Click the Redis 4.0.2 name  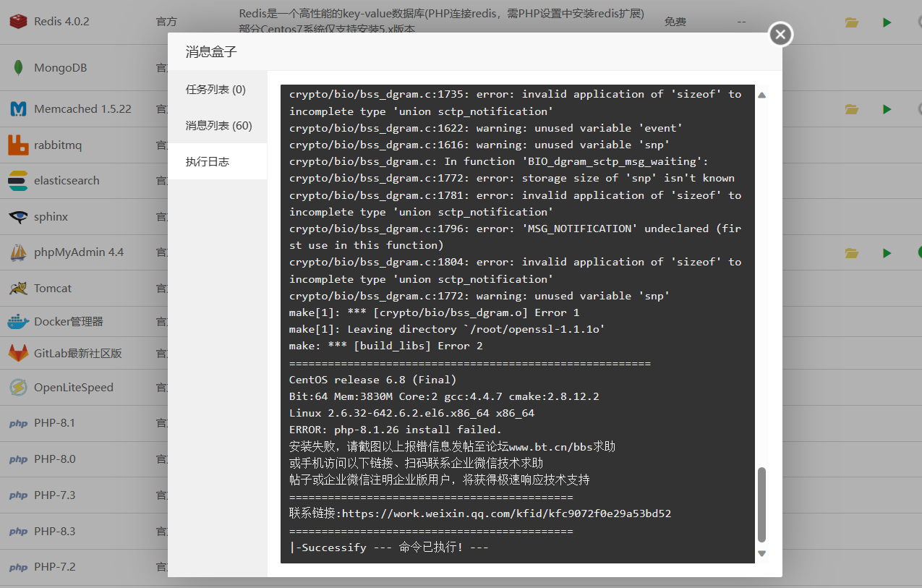61,22
